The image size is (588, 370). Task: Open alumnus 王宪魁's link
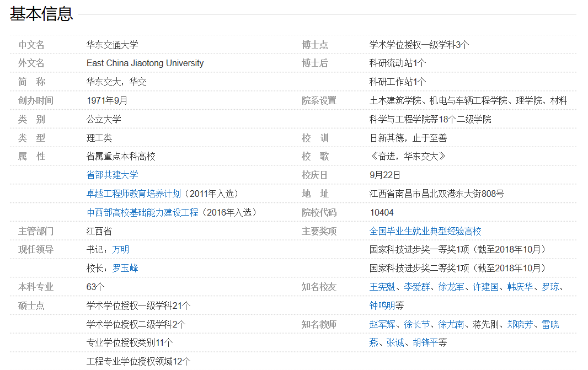[382, 287]
